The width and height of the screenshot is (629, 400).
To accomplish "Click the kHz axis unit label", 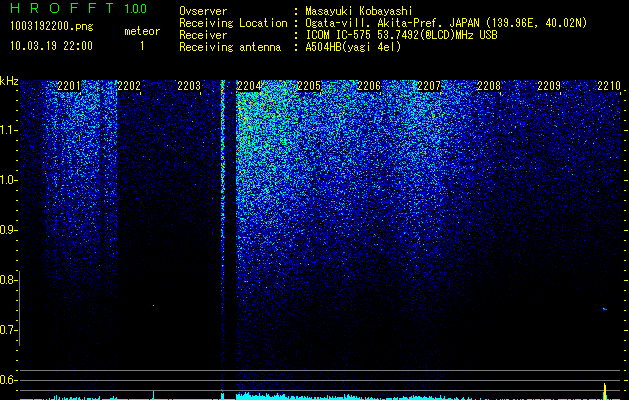I will coord(9,81).
